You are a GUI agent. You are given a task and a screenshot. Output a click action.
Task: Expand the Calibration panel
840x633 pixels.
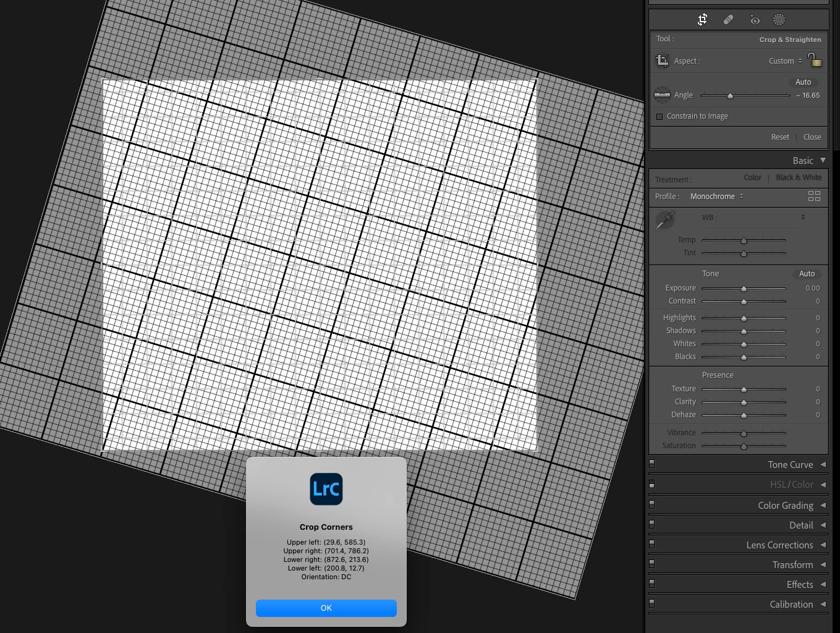[x=823, y=604]
